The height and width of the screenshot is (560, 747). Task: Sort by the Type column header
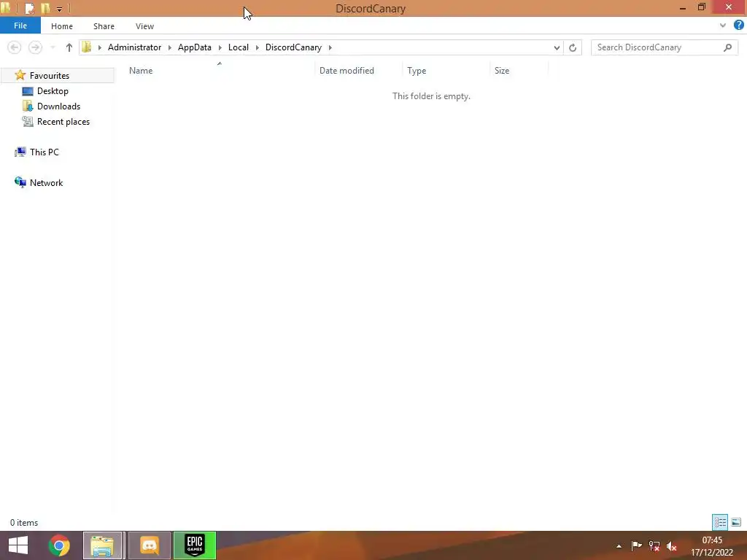(x=417, y=71)
